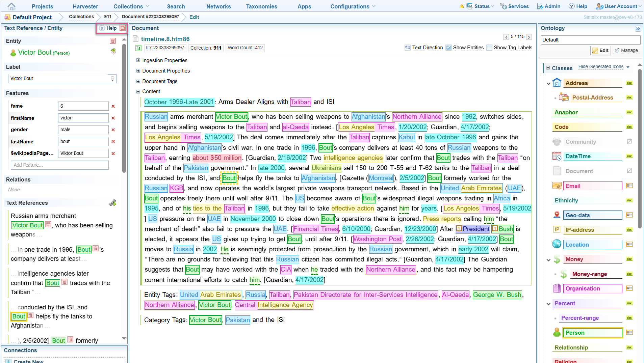644x363 pixels.
Task: Click the Text References add icon
Action: pos(113,203)
